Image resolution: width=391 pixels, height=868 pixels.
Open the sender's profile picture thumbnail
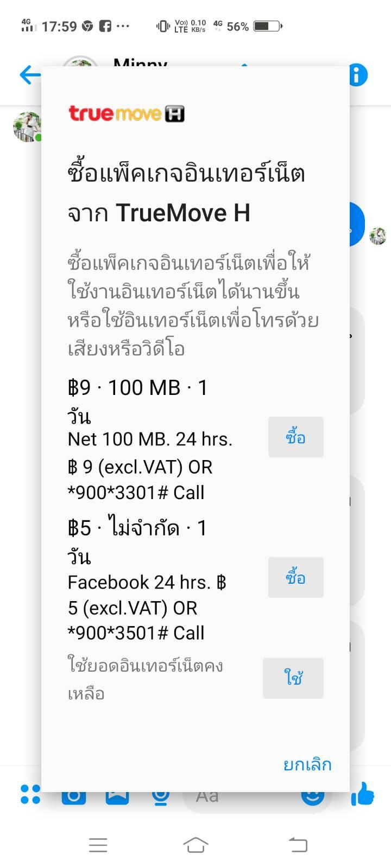point(27,127)
